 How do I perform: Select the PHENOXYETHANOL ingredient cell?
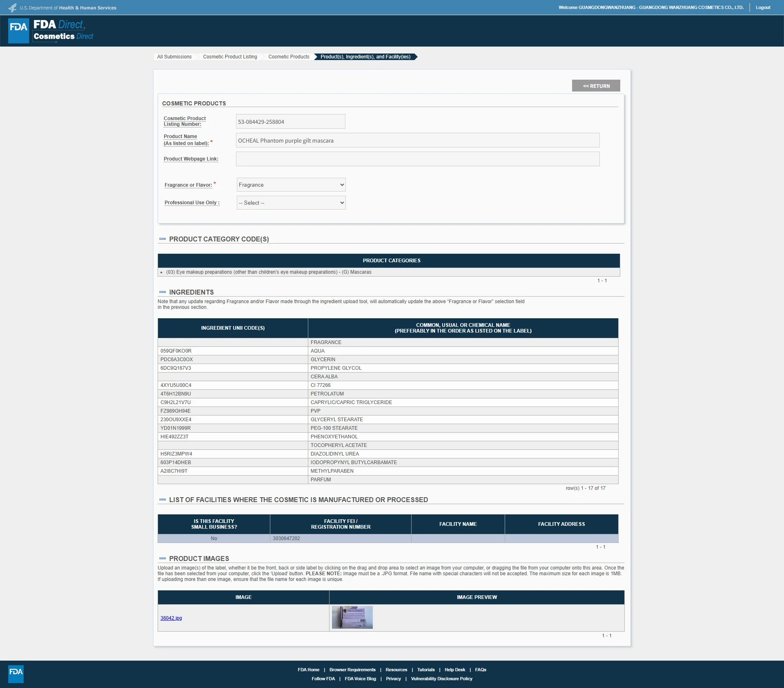click(463, 437)
